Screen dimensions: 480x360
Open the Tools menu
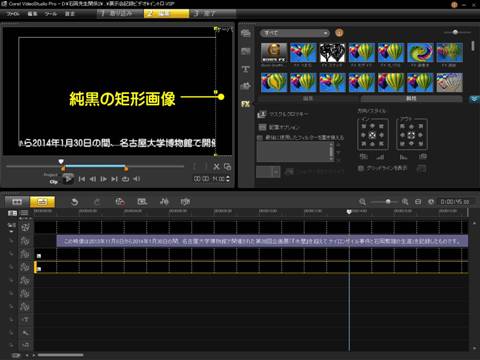[51, 14]
